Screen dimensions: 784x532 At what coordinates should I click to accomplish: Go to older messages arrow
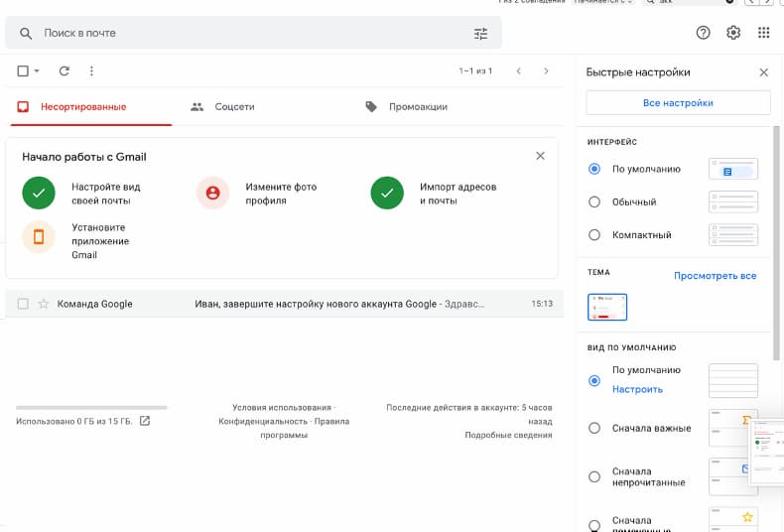[x=546, y=71]
